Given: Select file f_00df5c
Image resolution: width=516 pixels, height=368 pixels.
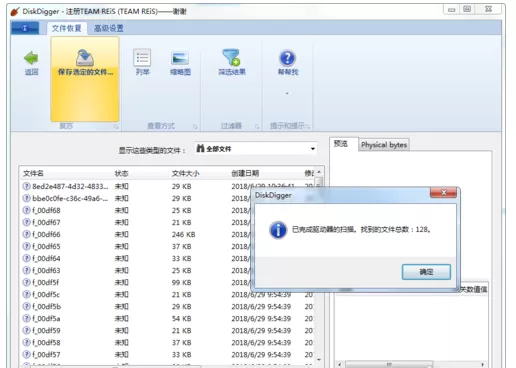Looking at the screenshot, I should click(46, 294).
